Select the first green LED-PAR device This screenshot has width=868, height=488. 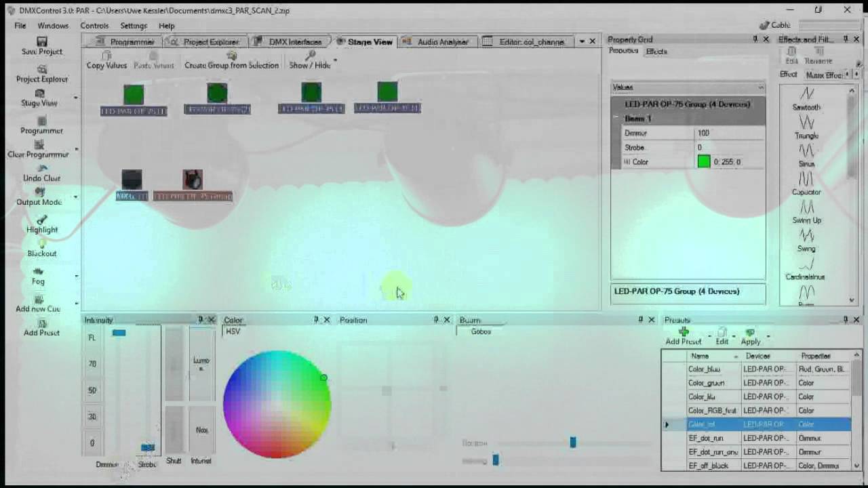pyautogui.click(x=134, y=94)
